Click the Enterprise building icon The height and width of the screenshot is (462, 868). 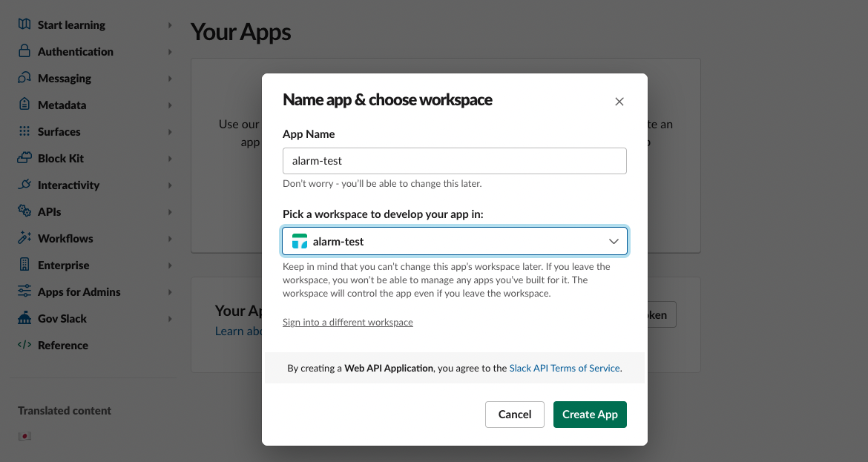pyautogui.click(x=24, y=265)
